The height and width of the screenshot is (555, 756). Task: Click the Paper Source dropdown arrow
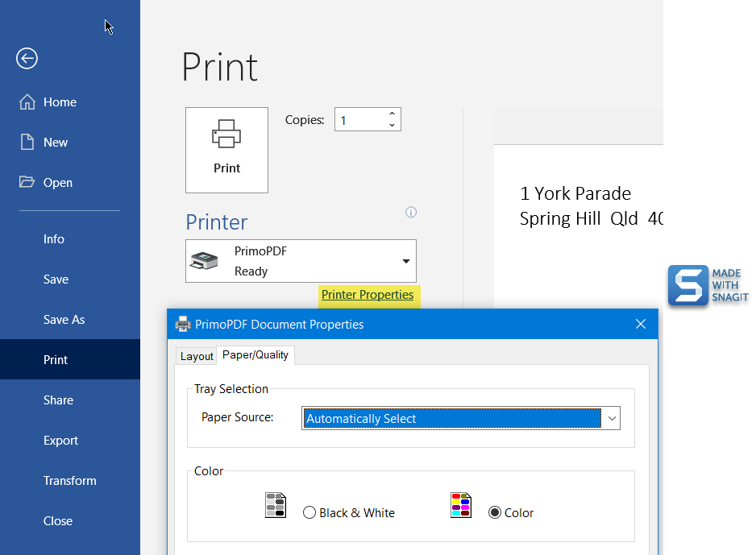click(x=612, y=418)
